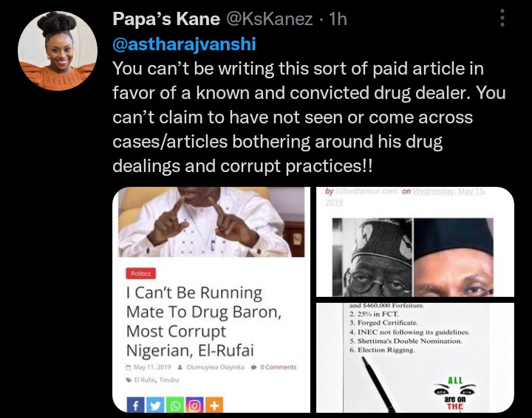Click the red Politics category tag
Image resolution: width=532 pixels, height=418 pixels.
coord(141,273)
